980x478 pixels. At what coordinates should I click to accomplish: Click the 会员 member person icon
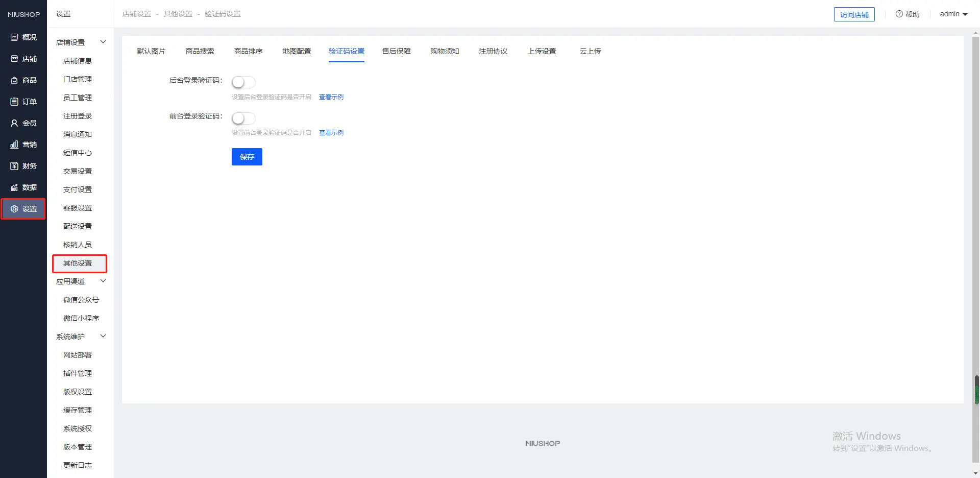tap(14, 123)
